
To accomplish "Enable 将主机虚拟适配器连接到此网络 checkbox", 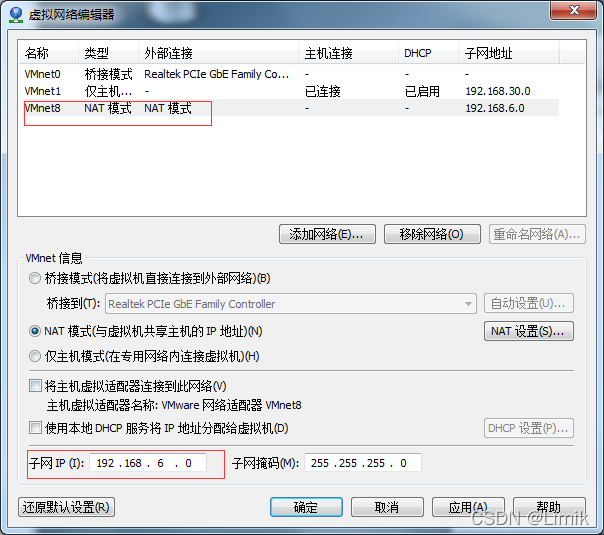I will point(35,386).
